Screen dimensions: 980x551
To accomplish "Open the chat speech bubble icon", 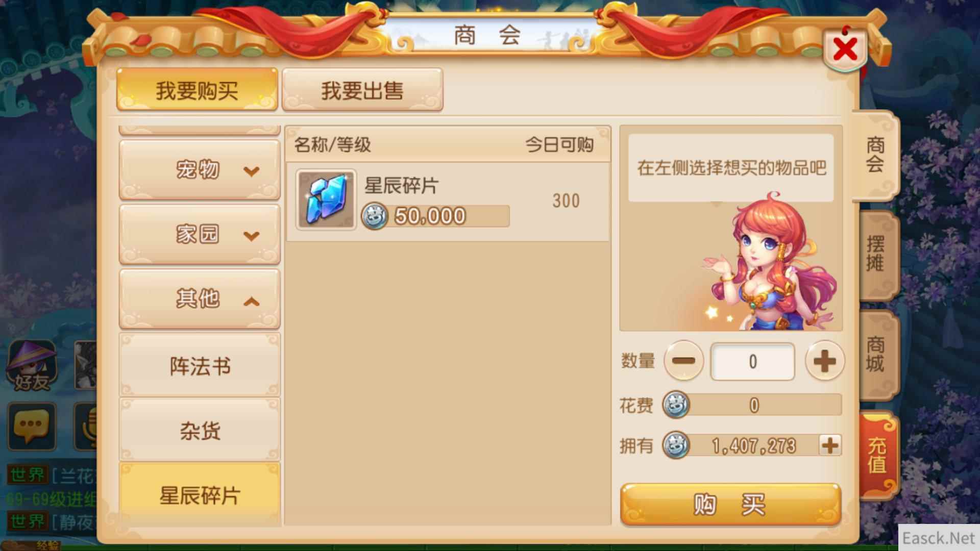I will click(32, 426).
